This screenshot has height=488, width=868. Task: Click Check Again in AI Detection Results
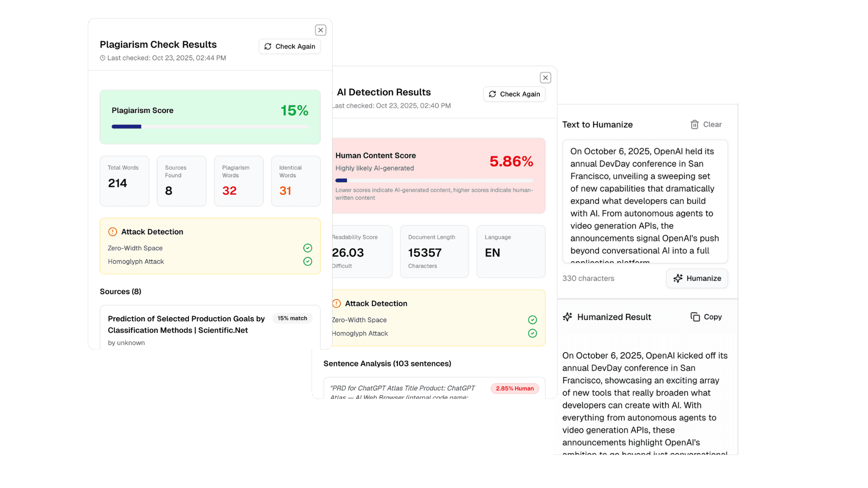pyautogui.click(x=514, y=94)
